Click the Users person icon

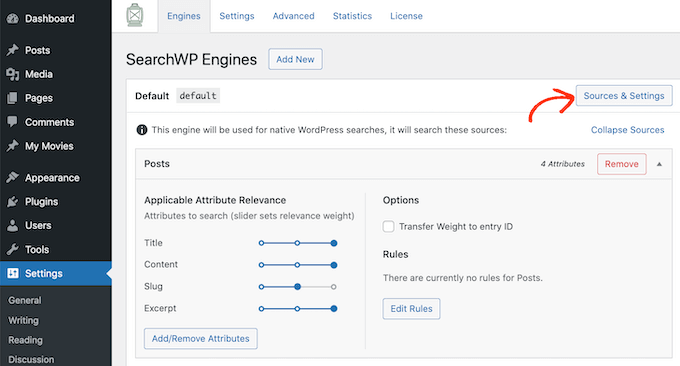tap(13, 225)
